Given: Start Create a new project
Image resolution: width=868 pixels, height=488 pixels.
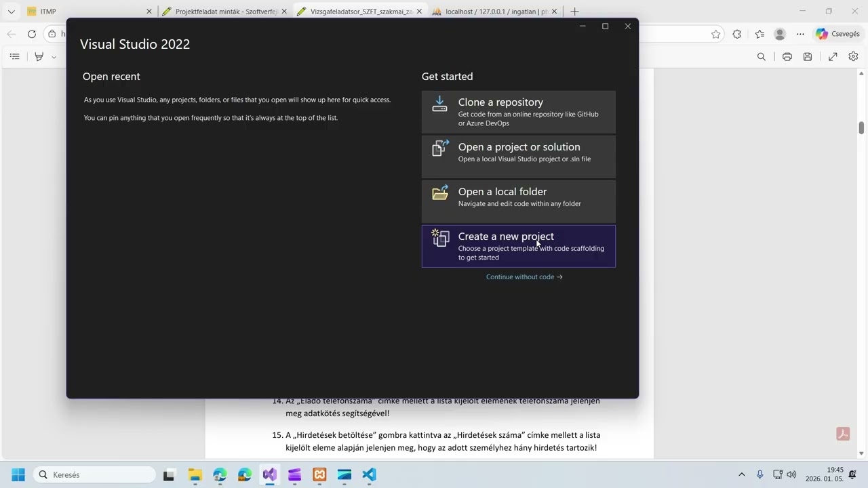Looking at the screenshot, I should tap(518, 246).
